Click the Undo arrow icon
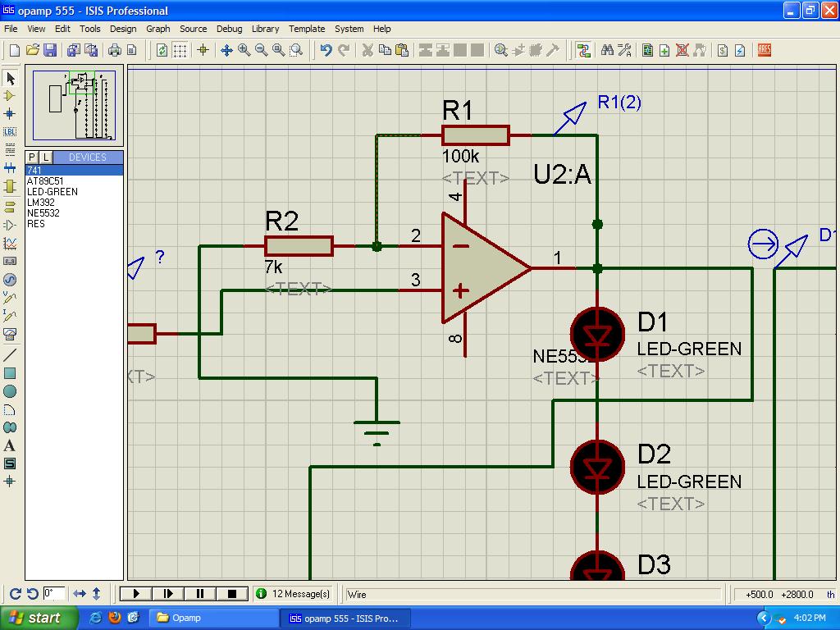Screen dimensions: 840x630 [326, 50]
